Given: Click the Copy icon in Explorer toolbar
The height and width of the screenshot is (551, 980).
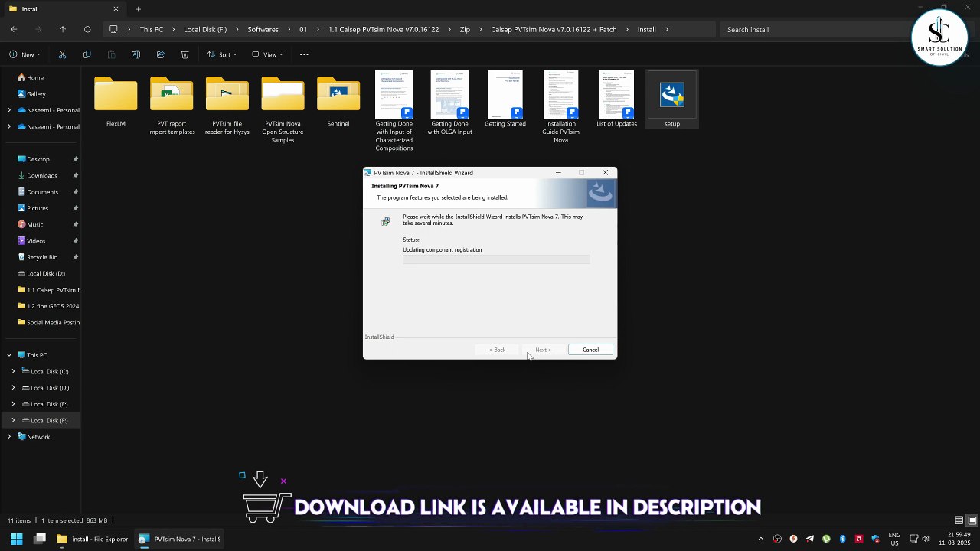Looking at the screenshot, I should click(87, 54).
